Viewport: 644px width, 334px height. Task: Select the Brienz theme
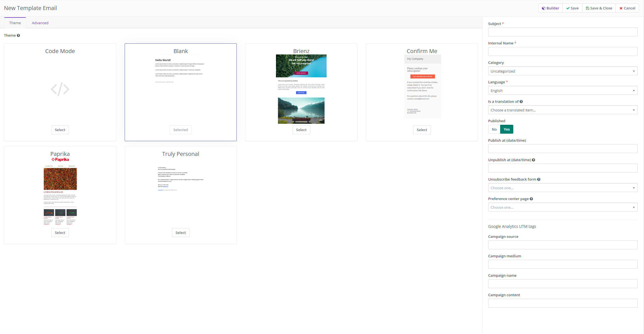tap(301, 130)
